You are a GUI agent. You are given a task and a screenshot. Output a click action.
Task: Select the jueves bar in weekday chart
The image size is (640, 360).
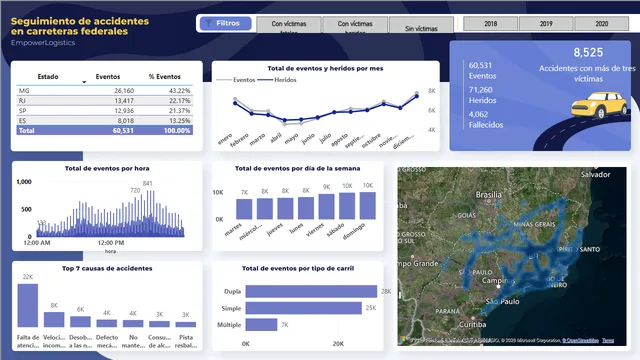click(285, 209)
